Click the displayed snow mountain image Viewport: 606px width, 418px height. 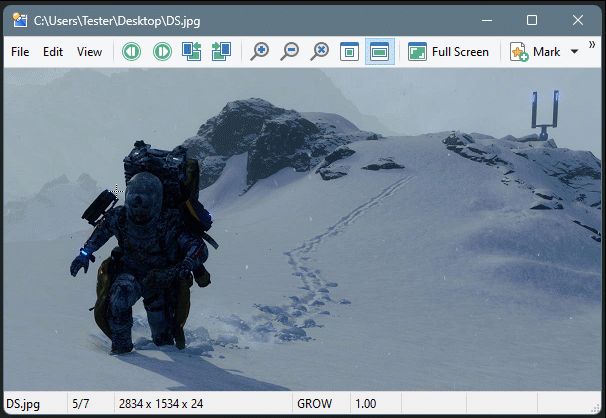[302, 229]
